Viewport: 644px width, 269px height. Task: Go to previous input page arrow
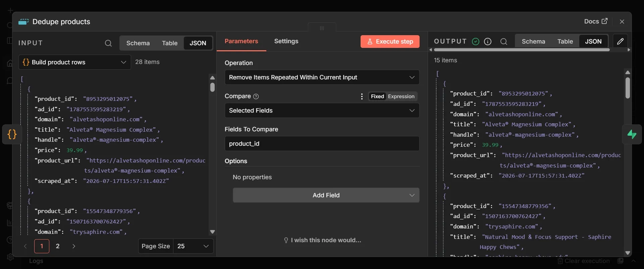[25, 246]
